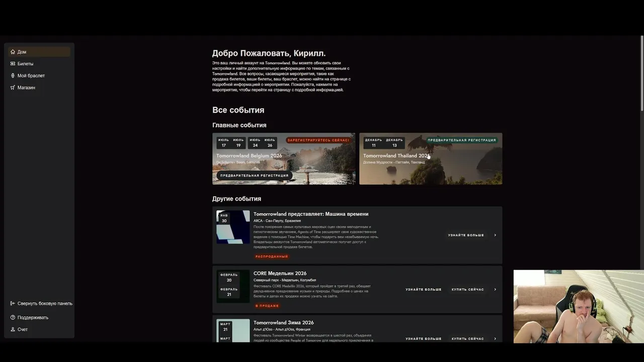Click the ДЕКАБРЬ 11 date box
This screenshot has height=362, width=644.
(x=373, y=143)
